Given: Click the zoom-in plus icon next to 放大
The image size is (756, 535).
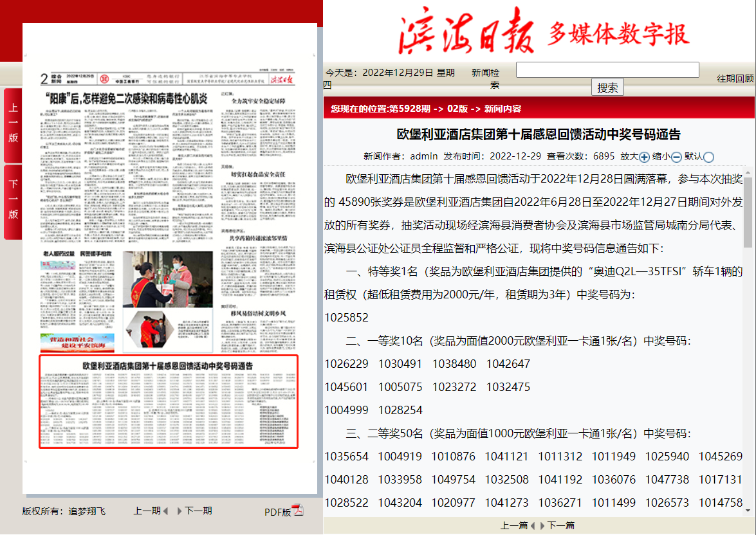Looking at the screenshot, I should (644, 156).
